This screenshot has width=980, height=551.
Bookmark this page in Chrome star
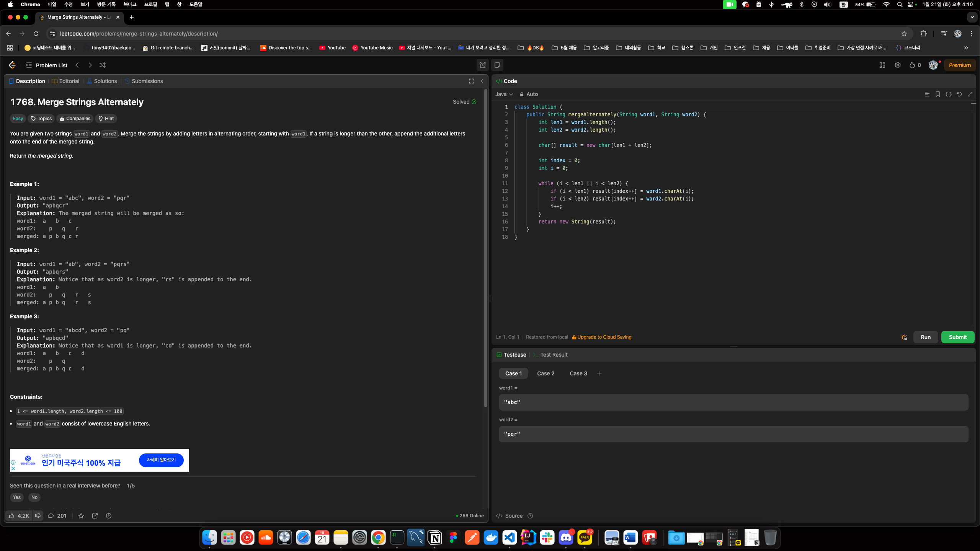pyautogui.click(x=904, y=34)
